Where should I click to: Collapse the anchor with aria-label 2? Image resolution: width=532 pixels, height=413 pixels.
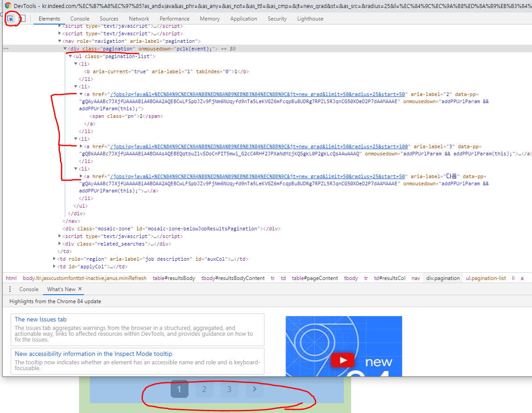[81, 94]
